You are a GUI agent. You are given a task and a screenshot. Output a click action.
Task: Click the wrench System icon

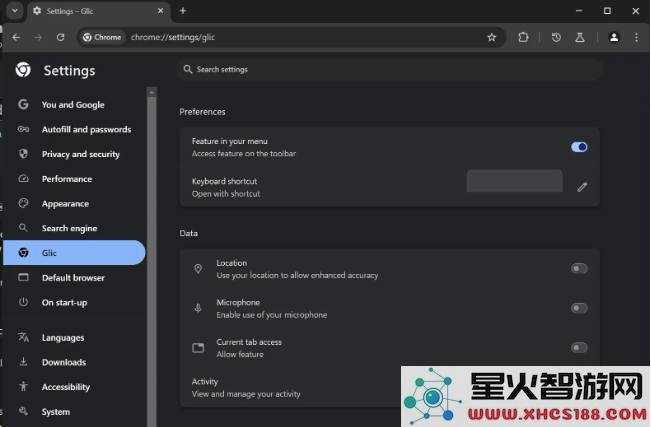click(23, 411)
